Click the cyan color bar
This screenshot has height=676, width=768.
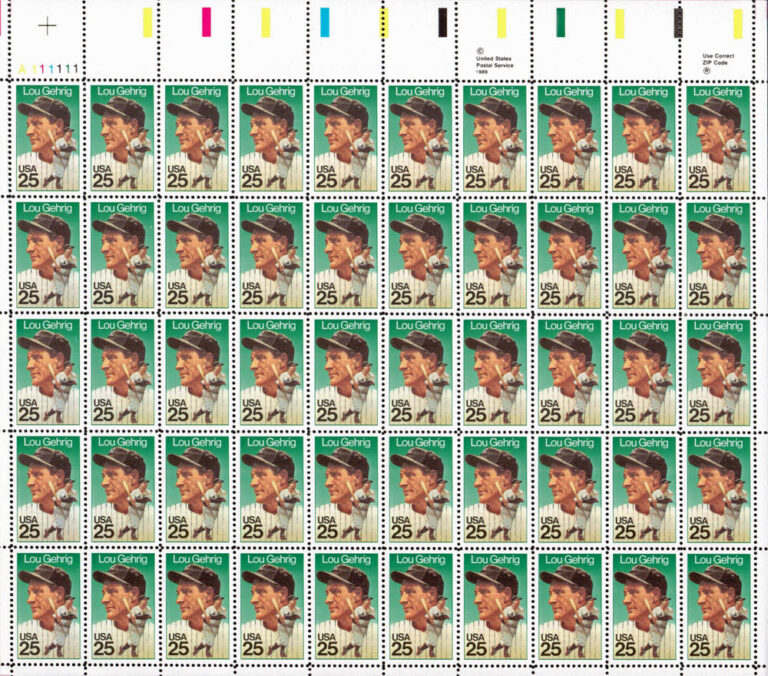[x=325, y=22]
